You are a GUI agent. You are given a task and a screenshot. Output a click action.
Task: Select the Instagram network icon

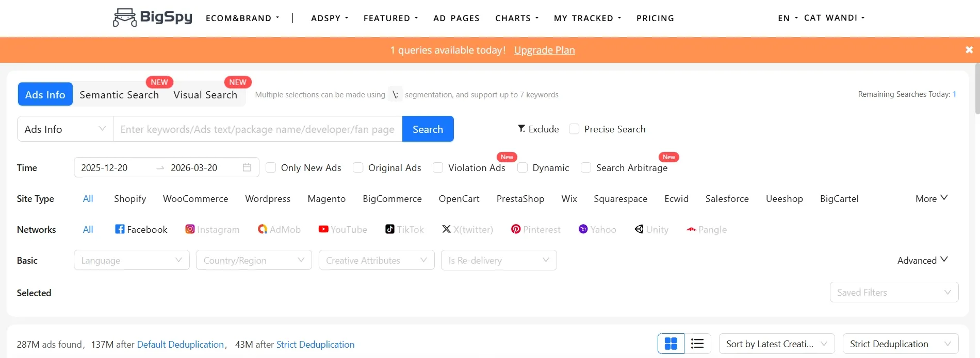tap(190, 229)
